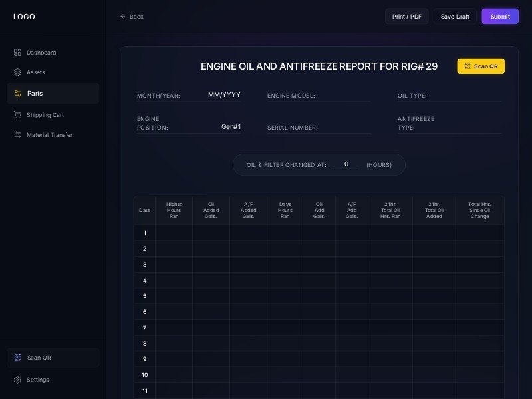Go Back using the header link
The image size is (532, 399).
point(131,17)
